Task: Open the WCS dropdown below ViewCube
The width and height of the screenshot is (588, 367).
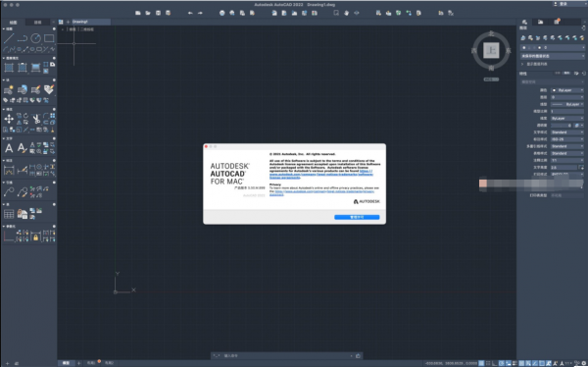Action: (x=491, y=79)
